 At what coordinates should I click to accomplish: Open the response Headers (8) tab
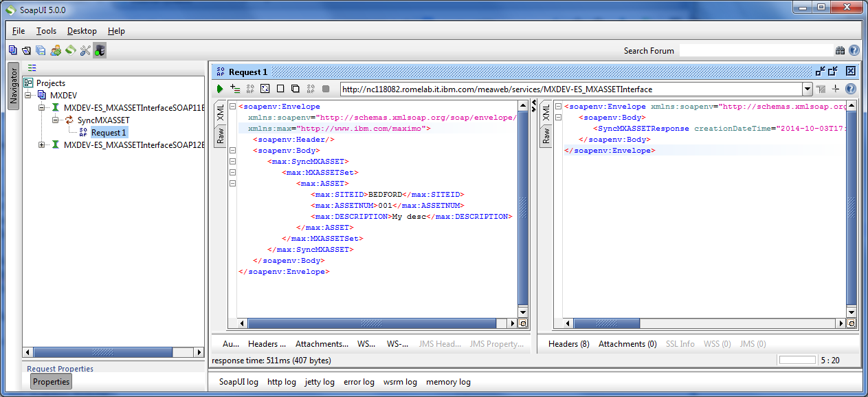coord(568,344)
